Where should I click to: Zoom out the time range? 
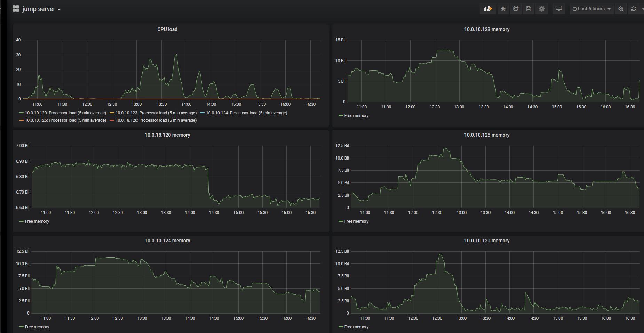621,9
